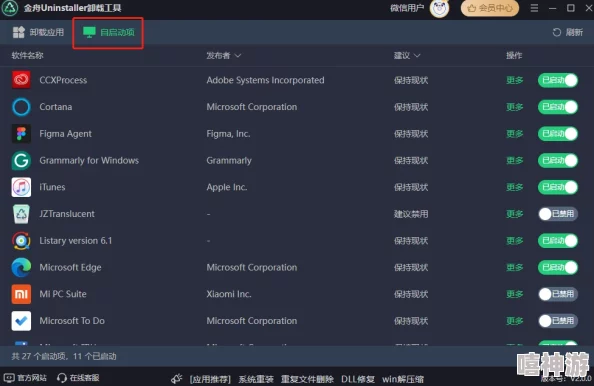Enable JZTranslucent startup toggle
594x386 pixels.
tap(558, 214)
